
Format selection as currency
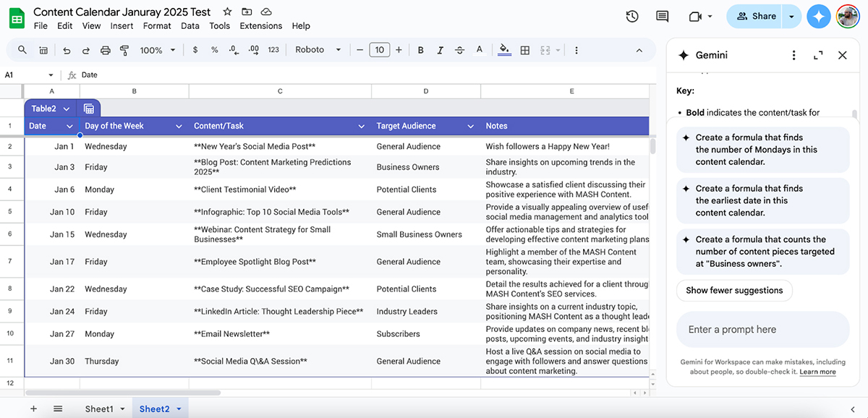coord(194,51)
